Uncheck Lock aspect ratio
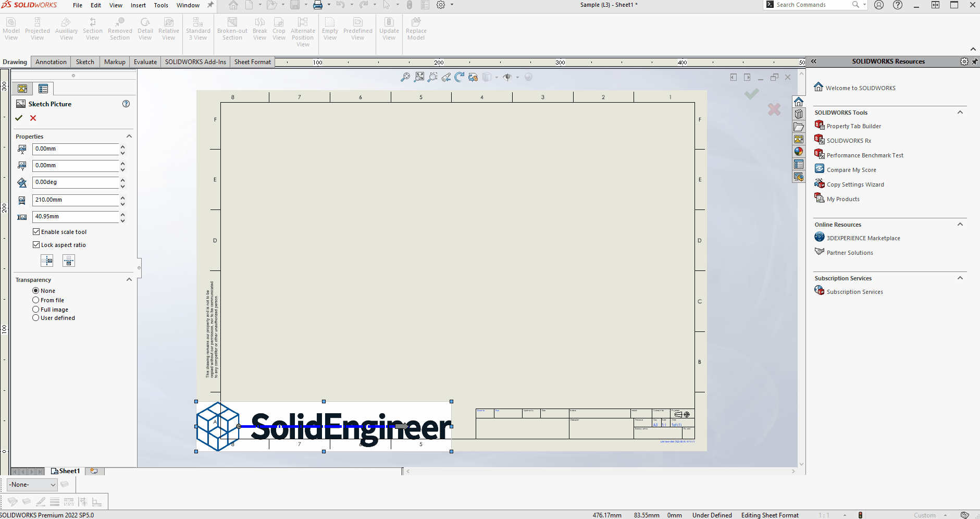 [x=36, y=245]
